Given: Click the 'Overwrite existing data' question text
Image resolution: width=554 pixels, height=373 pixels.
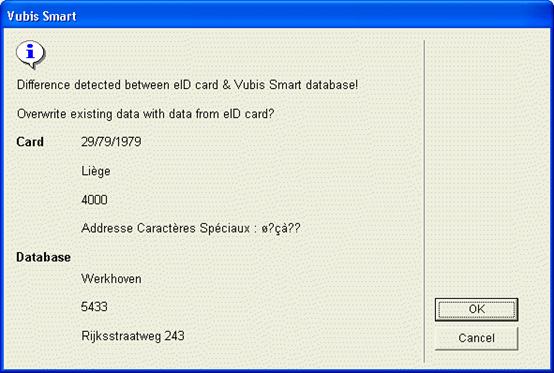Looking at the screenshot, I should (x=91, y=114).
